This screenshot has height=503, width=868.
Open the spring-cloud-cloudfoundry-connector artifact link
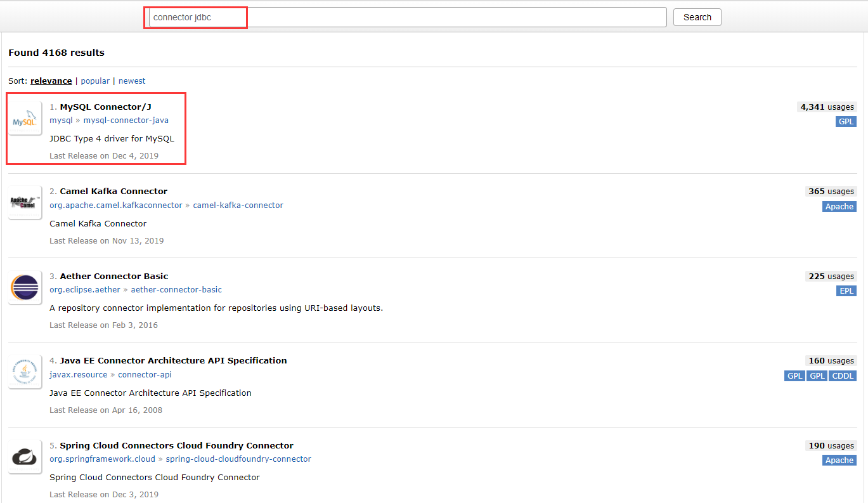(238, 459)
